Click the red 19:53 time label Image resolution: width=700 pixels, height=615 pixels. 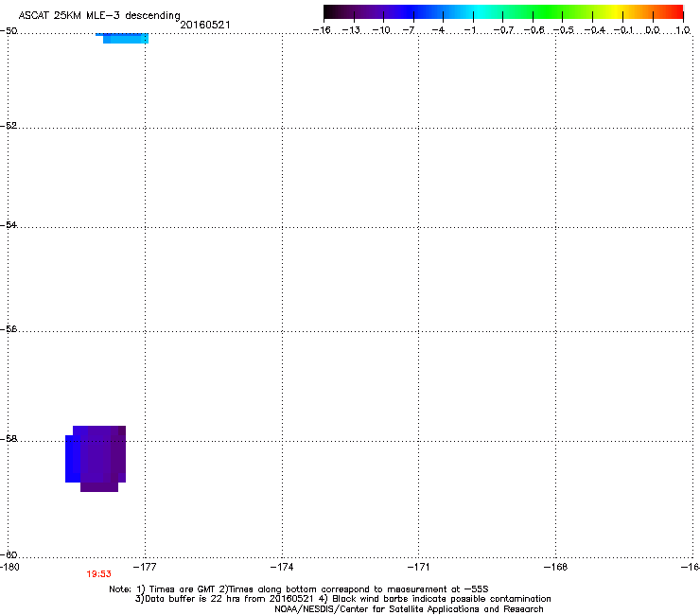98,574
